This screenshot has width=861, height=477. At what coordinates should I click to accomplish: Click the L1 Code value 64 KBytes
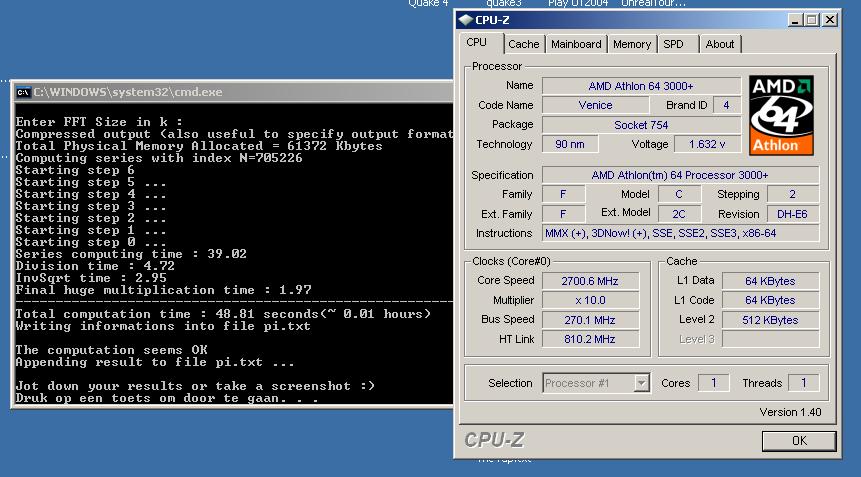[770, 300]
